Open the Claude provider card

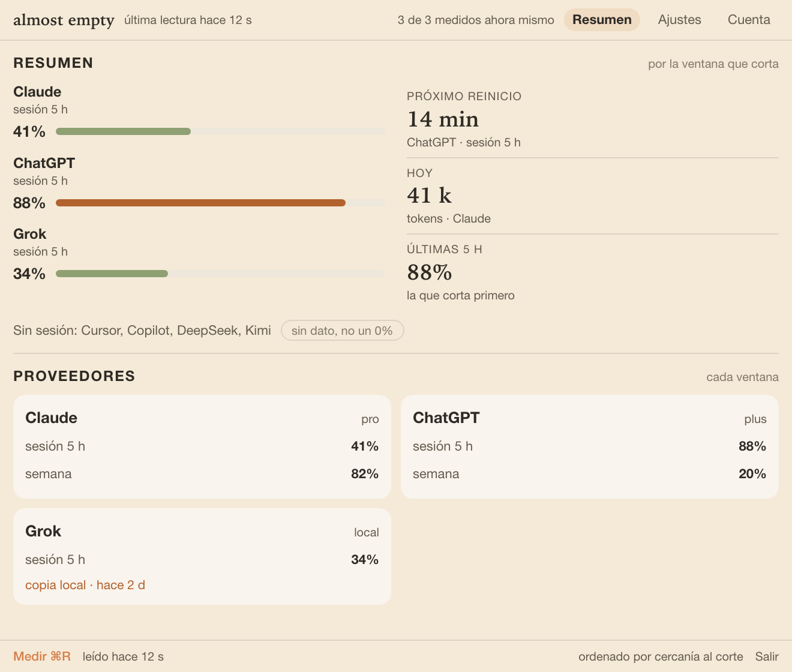coord(202,446)
